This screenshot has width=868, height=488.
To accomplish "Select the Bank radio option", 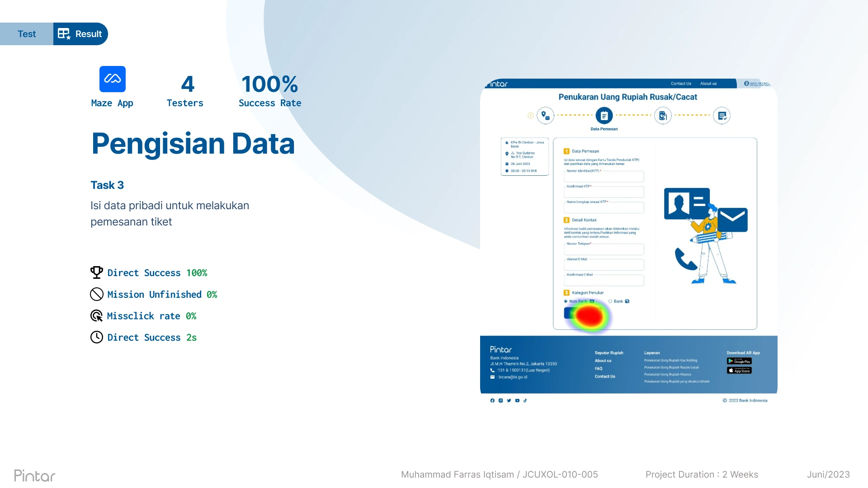I will click(x=610, y=301).
